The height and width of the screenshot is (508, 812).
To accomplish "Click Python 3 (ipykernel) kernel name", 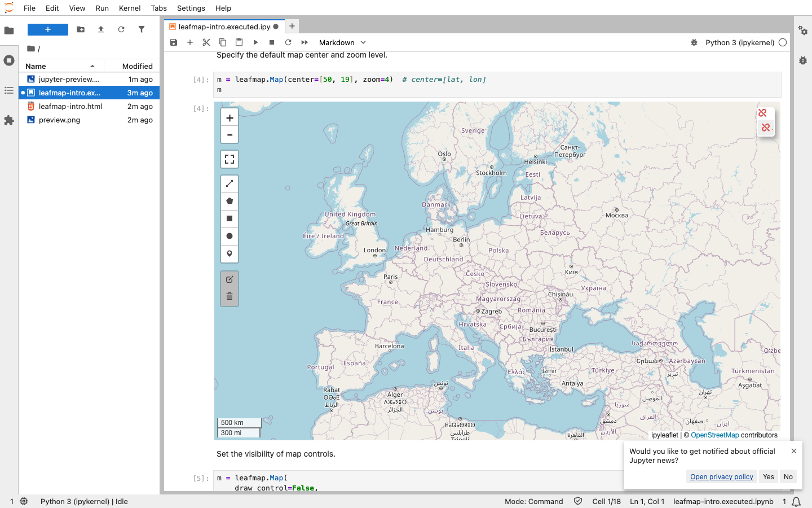I will [x=740, y=42].
